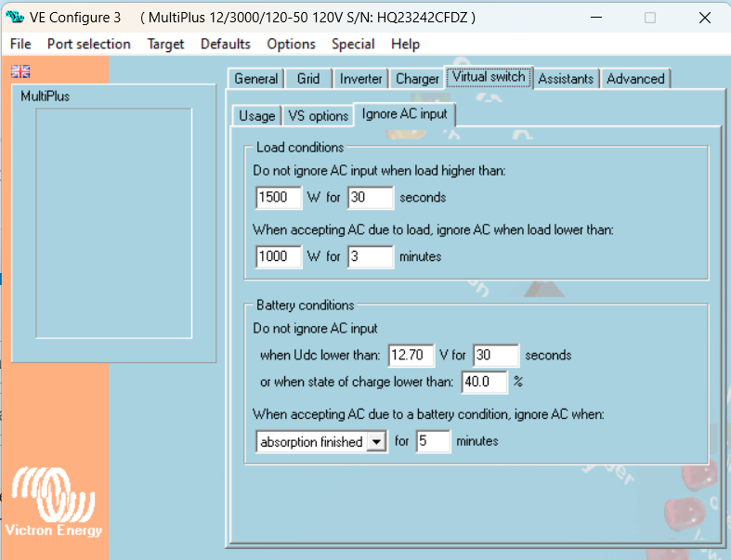Switch to the Inverter tab
The width and height of the screenshot is (731, 560).
[x=360, y=78]
